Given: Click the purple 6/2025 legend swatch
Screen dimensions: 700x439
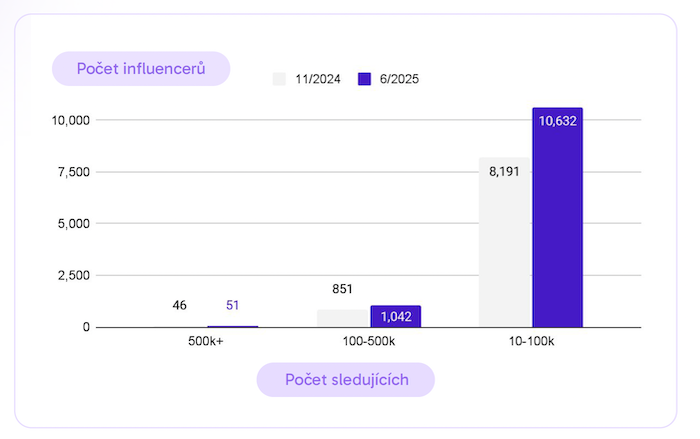Looking at the screenshot, I should point(364,79).
